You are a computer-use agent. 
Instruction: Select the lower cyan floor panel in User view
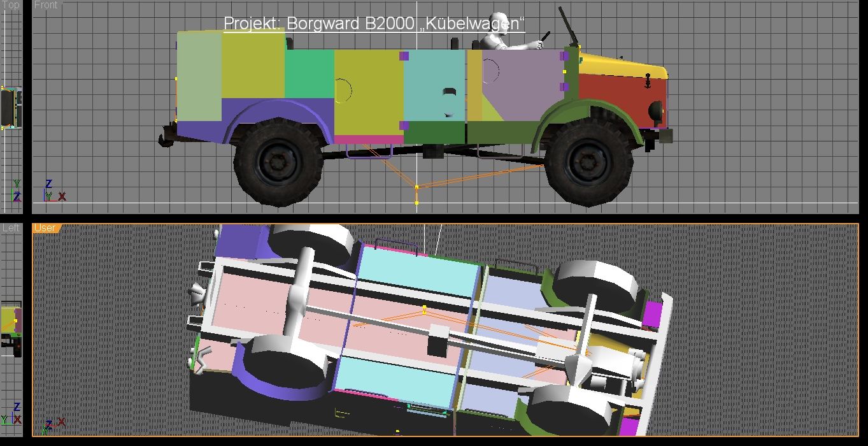(x=395, y=382)
